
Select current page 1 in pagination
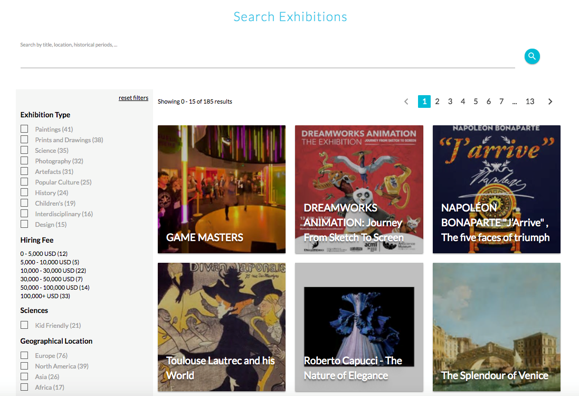[424, 101]
